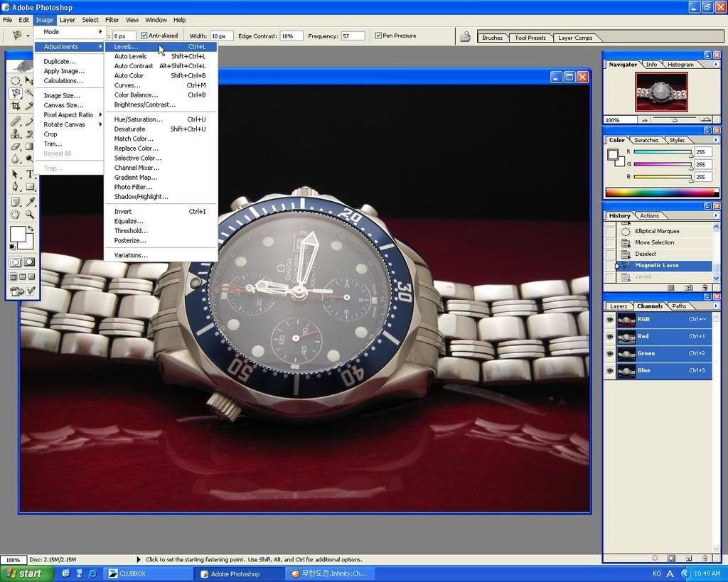
Task: Click the Color panel spectrum ramp
Action: (x=662, y=192)
